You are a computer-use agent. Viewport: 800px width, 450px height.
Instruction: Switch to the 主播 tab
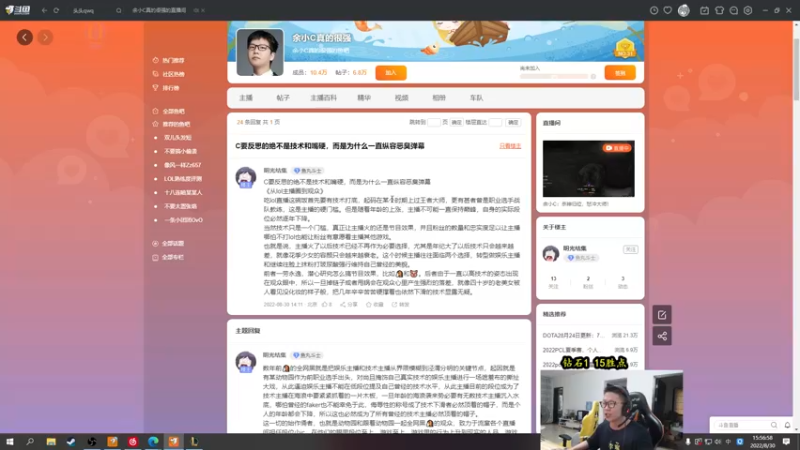(246, 98)
